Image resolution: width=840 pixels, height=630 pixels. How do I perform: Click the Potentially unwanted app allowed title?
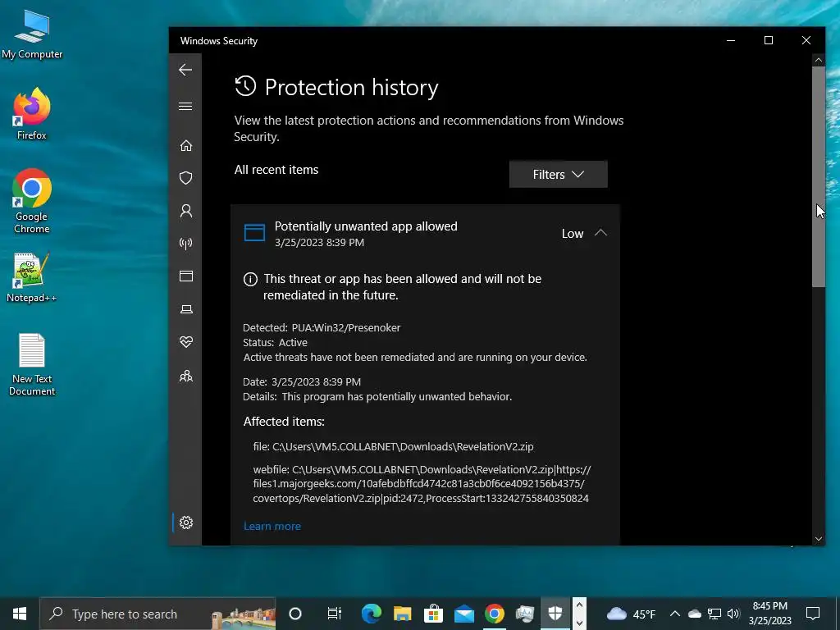(x=366, y=226)
